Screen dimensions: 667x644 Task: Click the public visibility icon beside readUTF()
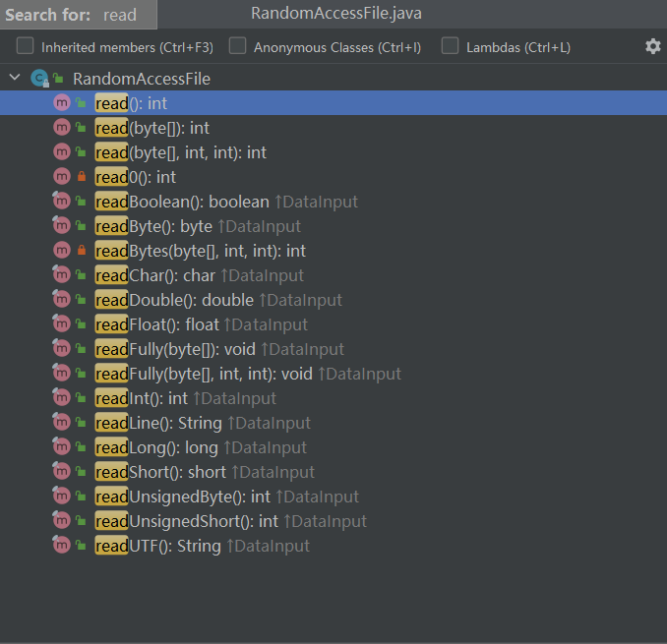point(81,545)
